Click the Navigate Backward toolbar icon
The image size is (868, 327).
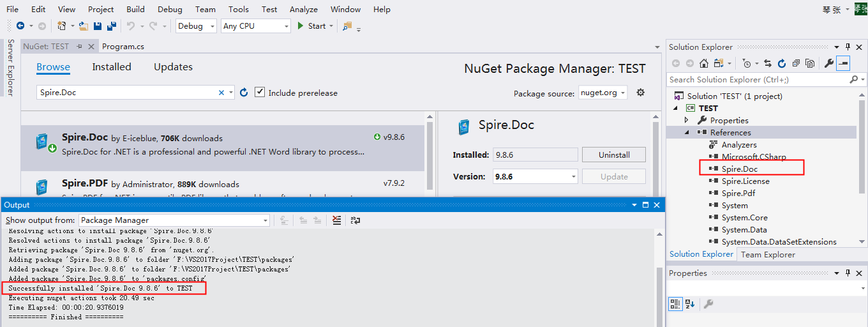20,26
